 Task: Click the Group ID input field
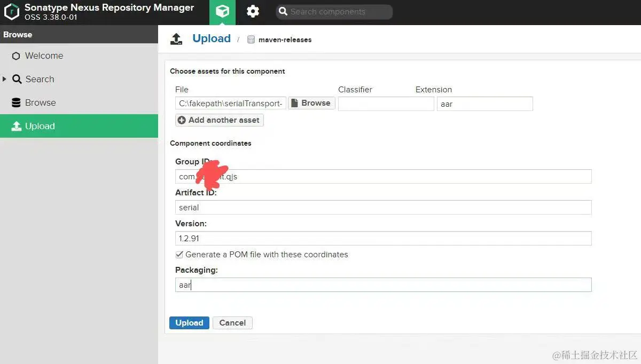pyautogui.click(x=383, y=176)
